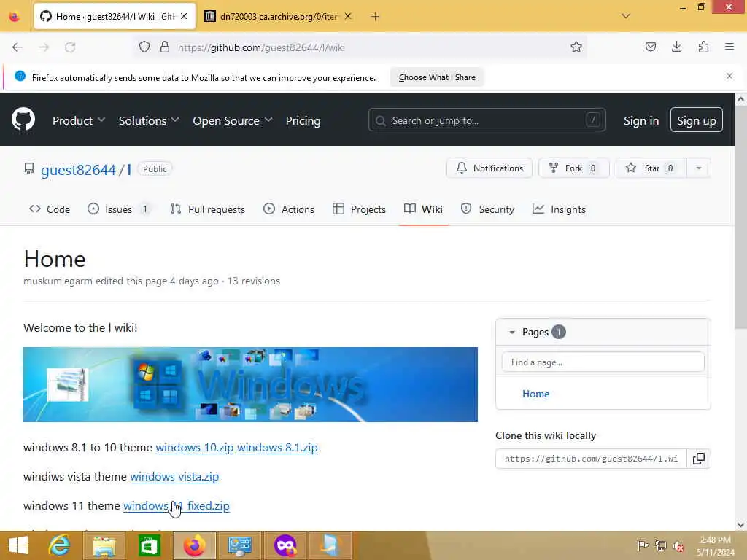Open the Windows Start button
Screen dimensions: 747x560
coord(18,545)
